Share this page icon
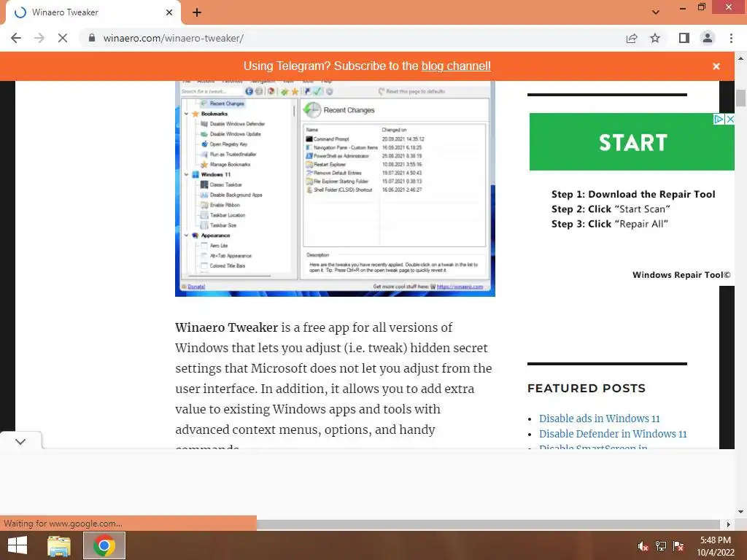 (632, 38)
